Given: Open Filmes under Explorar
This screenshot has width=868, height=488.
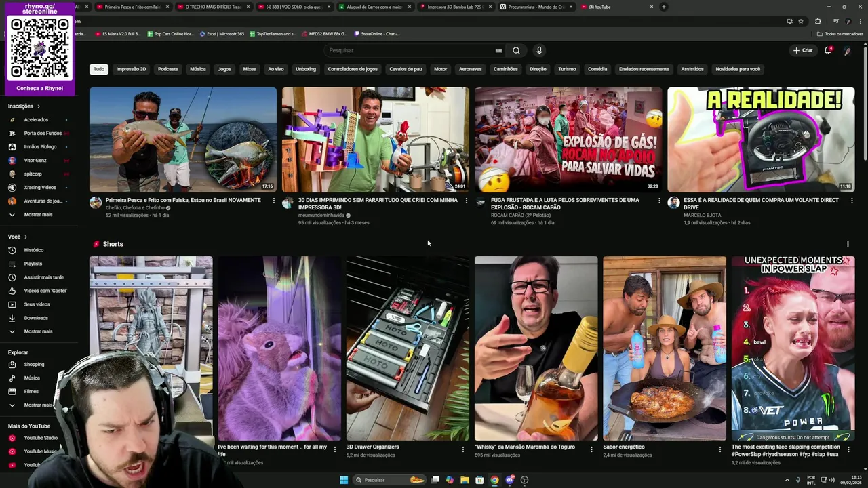Looking at the screenshot, I should (x=31, y=392).
